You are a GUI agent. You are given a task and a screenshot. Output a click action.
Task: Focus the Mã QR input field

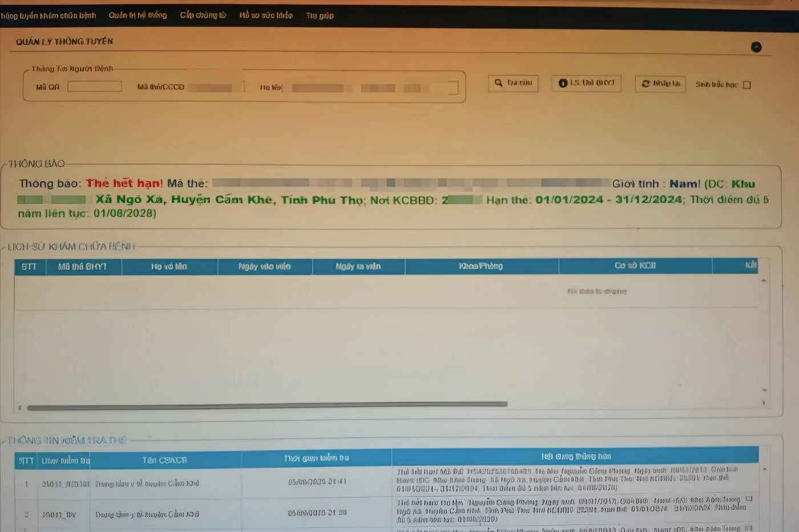coord(95,87)
